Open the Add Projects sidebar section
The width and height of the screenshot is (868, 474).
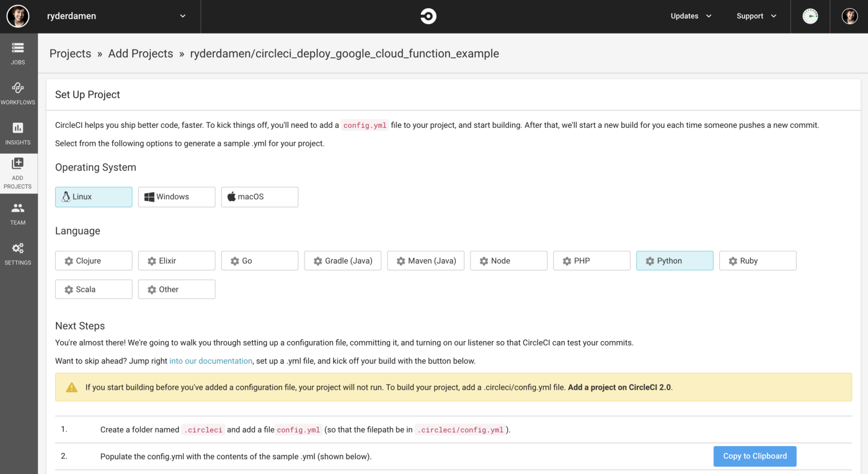tap(18, 173)
